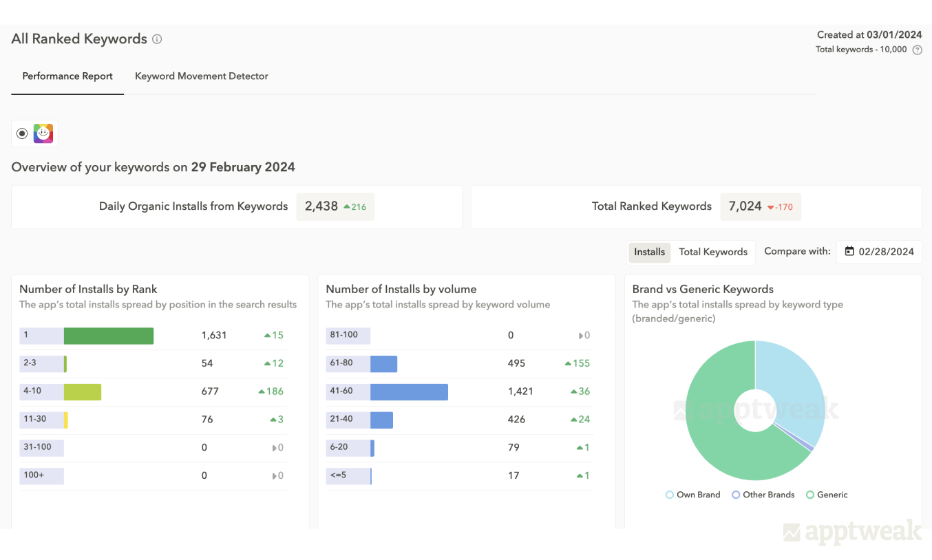This screenshot has height=560, width=932.
Task: Toggle the Other Brands legend item
Action: 763,495
